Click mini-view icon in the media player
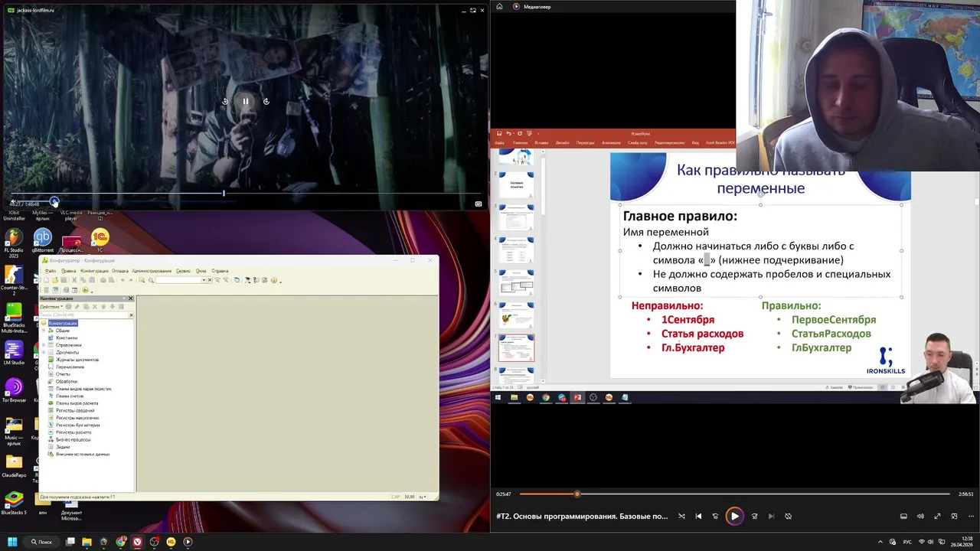 [954, 516]
